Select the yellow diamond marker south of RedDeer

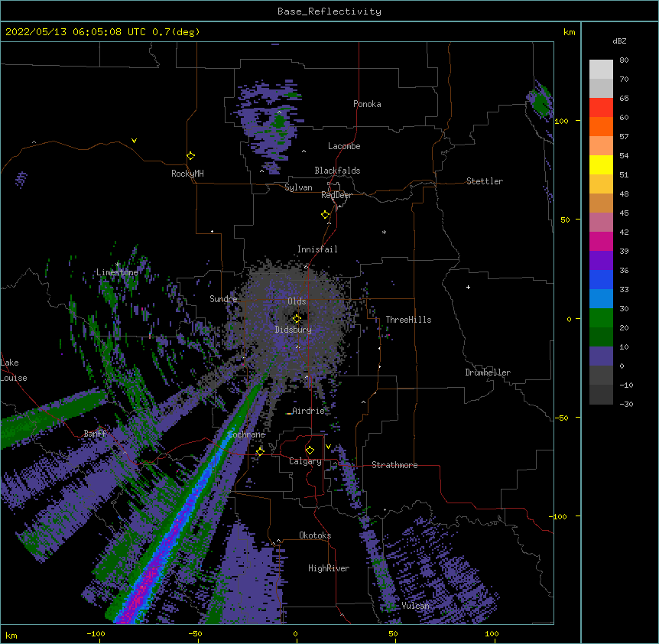[x=326, y=215]
